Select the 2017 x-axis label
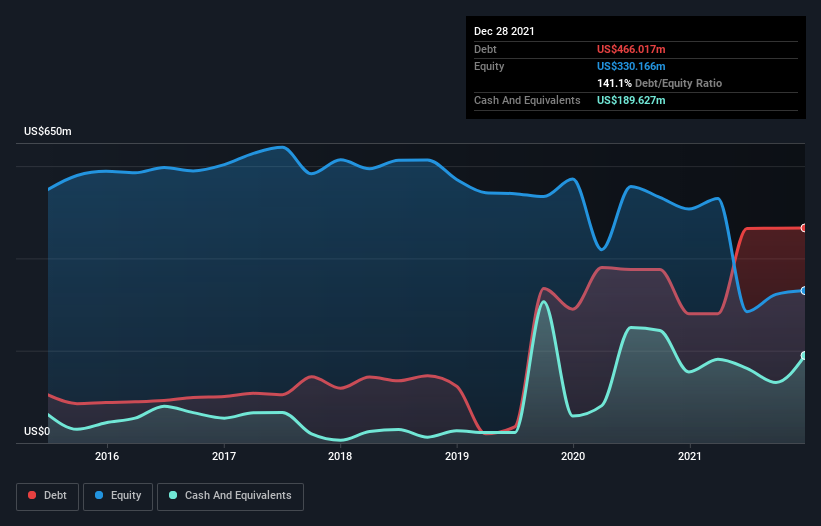The height and width of the screenshot is (526, 821). (x=224, y=456)
